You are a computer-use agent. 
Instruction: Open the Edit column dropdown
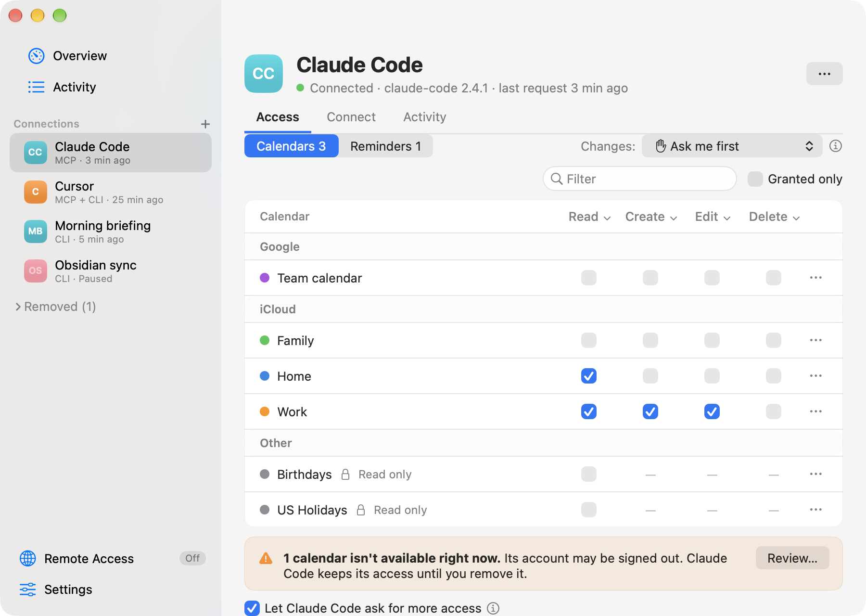713,217
